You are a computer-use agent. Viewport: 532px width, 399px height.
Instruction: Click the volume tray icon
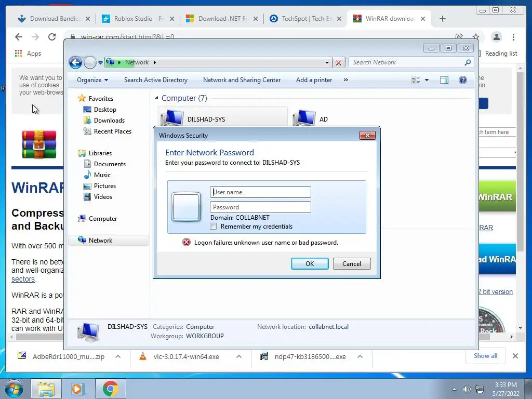[467, 389]
